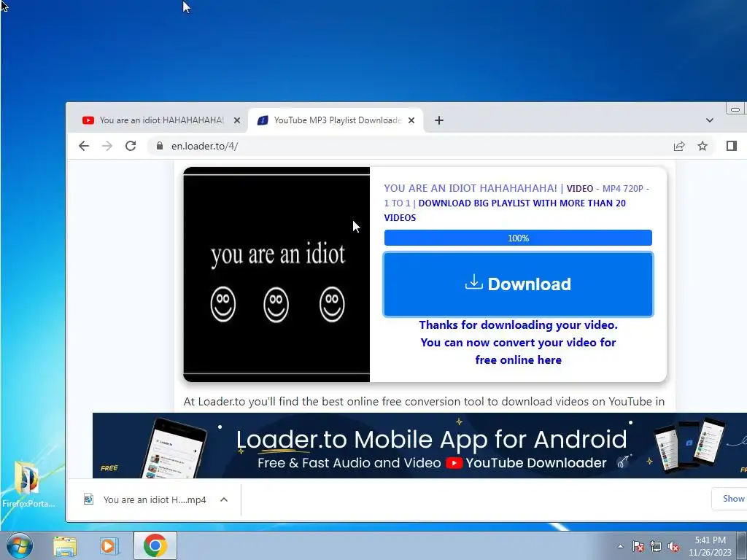Image resolution: width=747 pixels, height=560 pixels.
Task: Open Loader.to Mobile App for Android banner
Action: click(x=419, y=446)
